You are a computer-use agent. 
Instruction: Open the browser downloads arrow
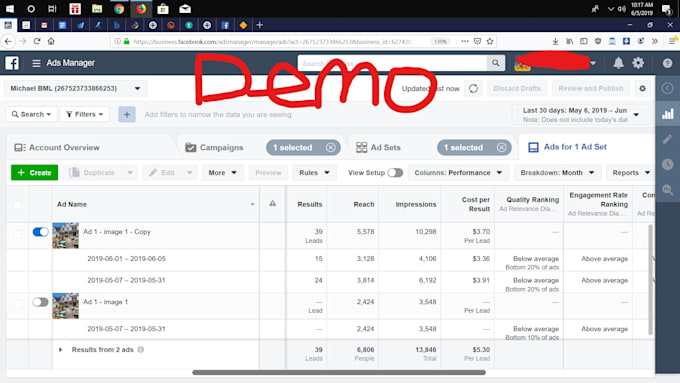[555, 41]
